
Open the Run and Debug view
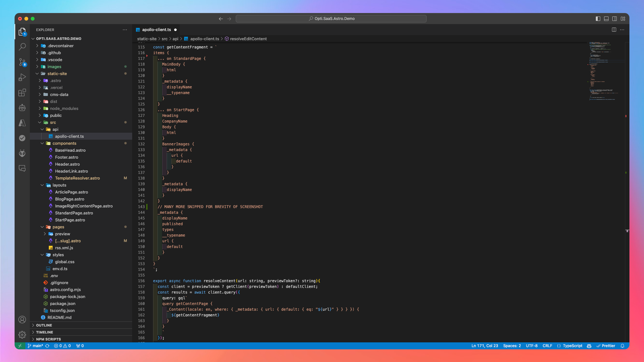tap(22, 77)
